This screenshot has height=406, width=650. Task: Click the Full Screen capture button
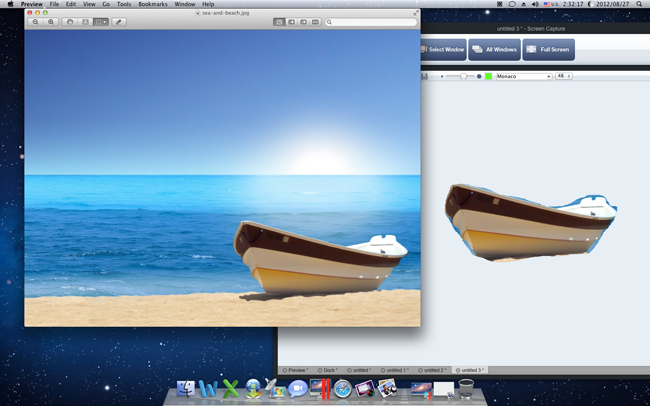pyautogui.click(x=549, y=49)
